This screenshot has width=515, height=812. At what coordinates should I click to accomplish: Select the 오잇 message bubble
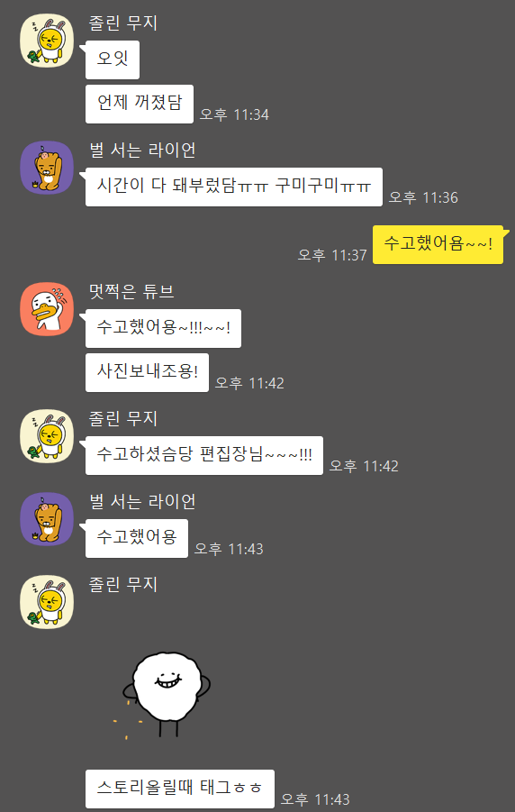coord(113,59)
